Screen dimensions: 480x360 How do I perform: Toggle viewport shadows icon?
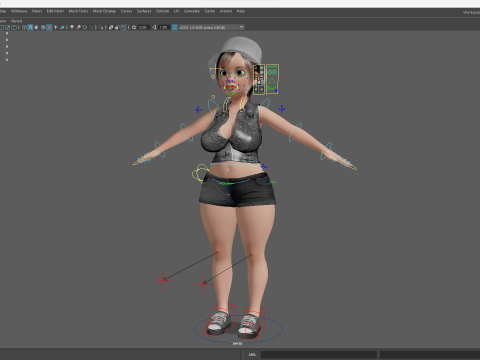click(61, 27)
